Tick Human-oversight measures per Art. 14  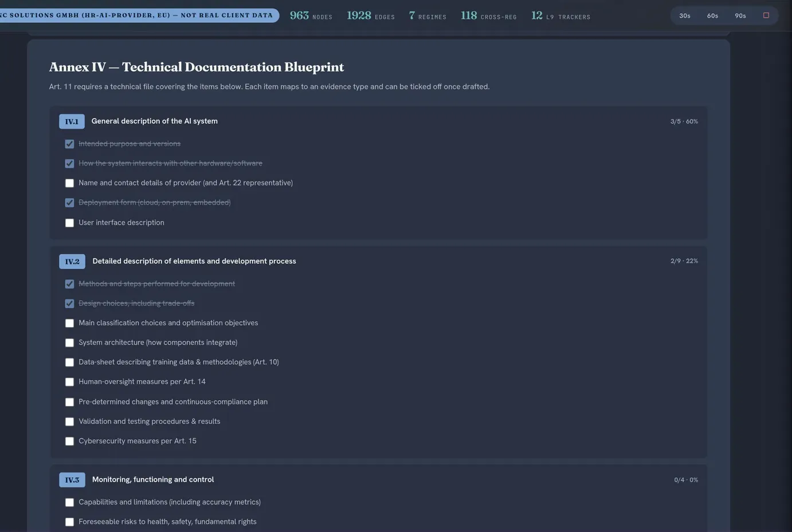[69, 382]
